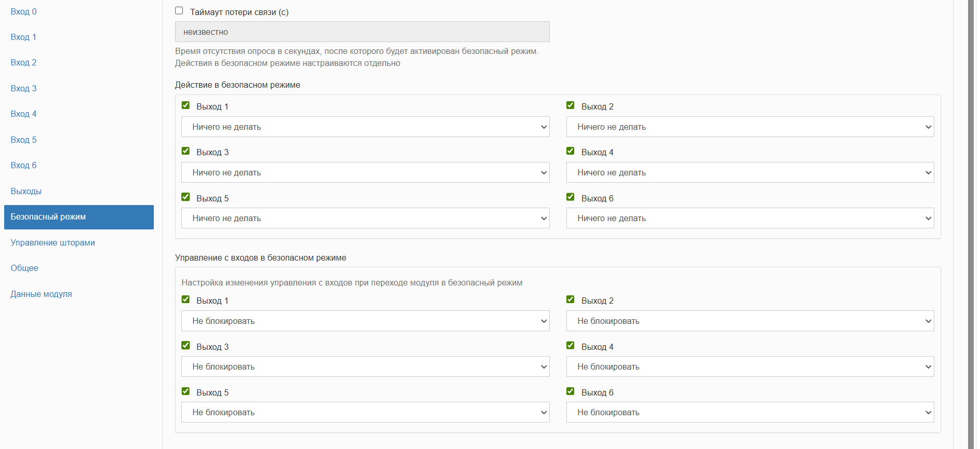This screenshot has width=980, height=449.
Task: Select the Безопасный режим menu item
Action: click(79, 217)
